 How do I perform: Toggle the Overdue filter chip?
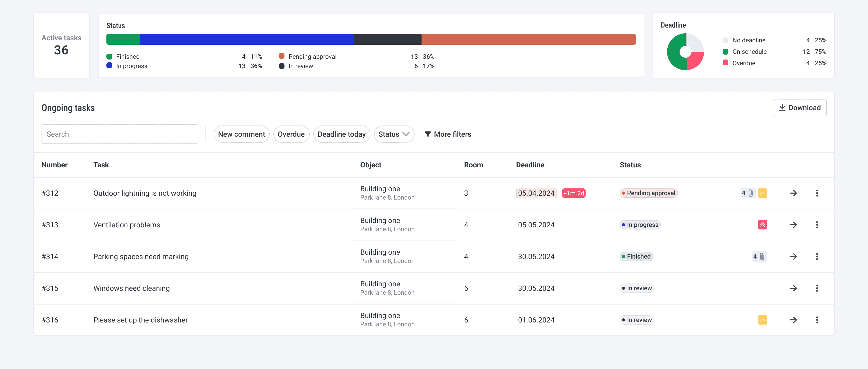(x=291, y=134)
